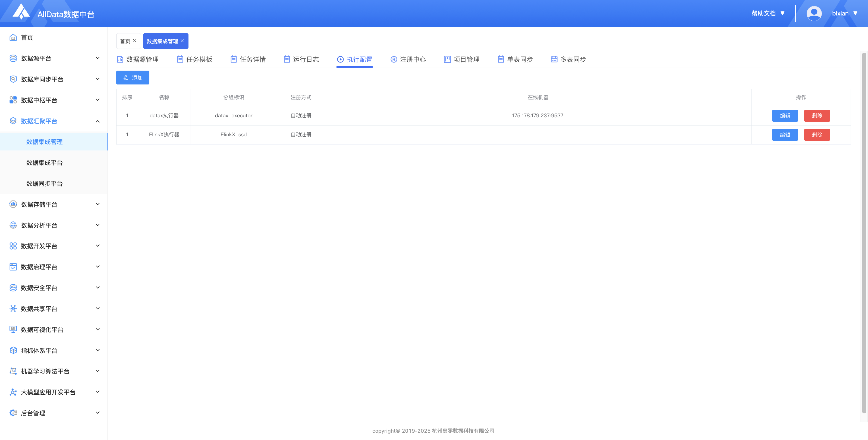Click the user avatar icon
Viewport: 868px width, 440px height.
[x=814, y=14]
